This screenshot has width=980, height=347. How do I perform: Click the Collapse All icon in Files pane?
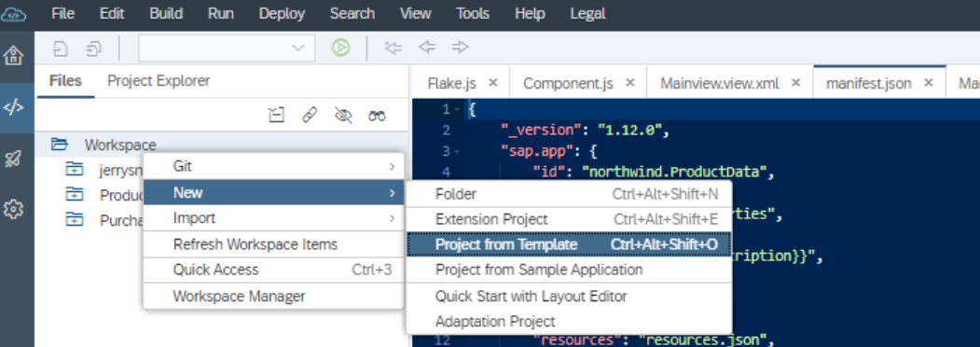[x=276, y=115]
